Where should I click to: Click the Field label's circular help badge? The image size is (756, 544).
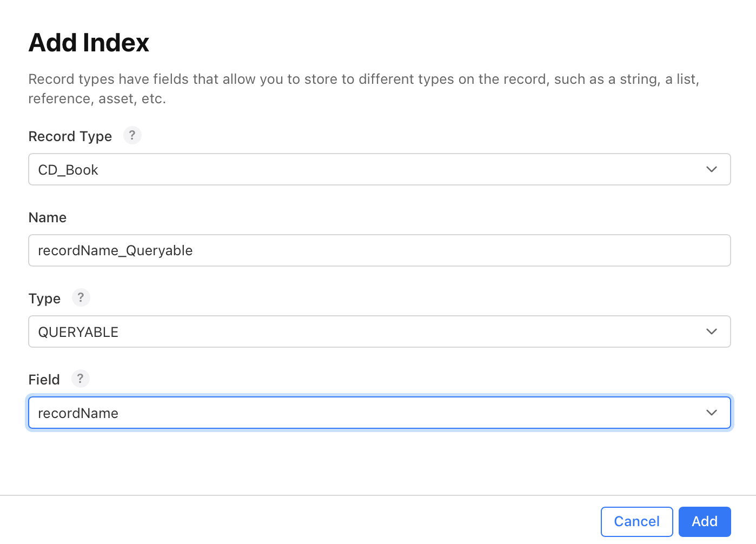click(x=80, y=379)
